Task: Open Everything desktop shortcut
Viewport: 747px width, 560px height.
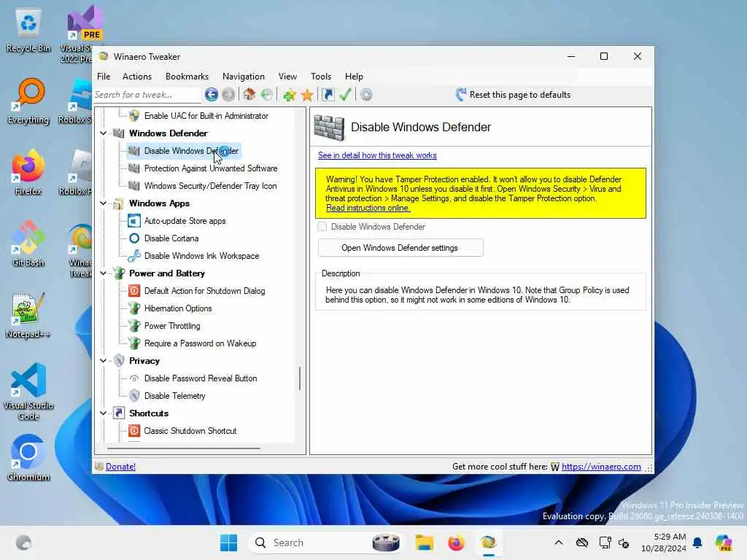Action: pyautogui.click(x=28, y=101)
